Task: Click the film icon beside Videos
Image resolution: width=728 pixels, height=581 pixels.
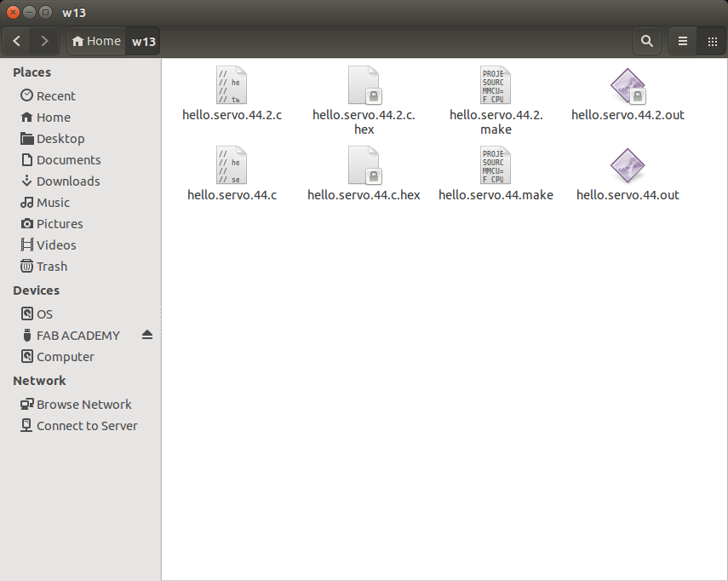Action: point(27,244)
